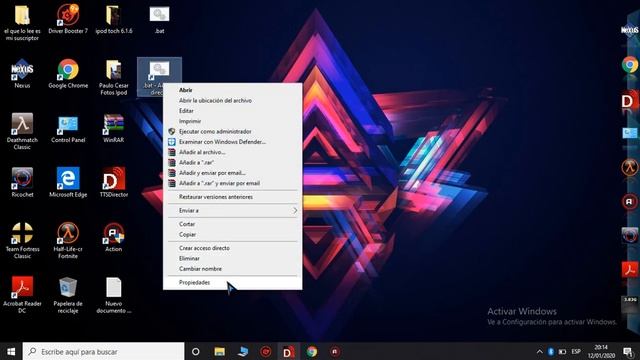Open 'Propiedades' from the context menu
The height and width of the screenshot is (360, 640).
coord(233,282)
